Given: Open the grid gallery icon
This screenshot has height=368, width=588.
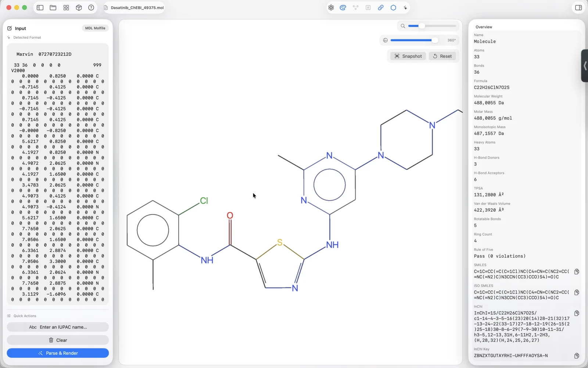Looking at the screenshot, I should pyautogui.click(x=66, y=8).
